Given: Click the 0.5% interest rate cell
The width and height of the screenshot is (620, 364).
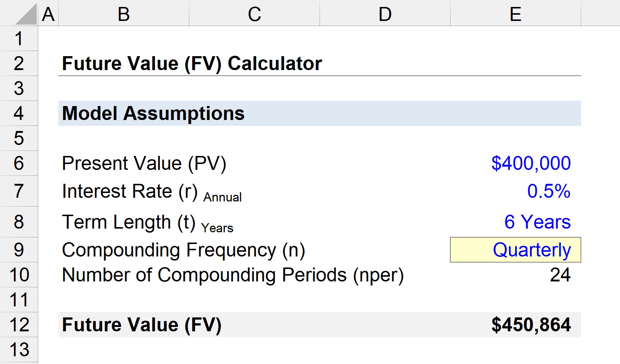Looking at the screenshot, I should [x=515, y=191].
